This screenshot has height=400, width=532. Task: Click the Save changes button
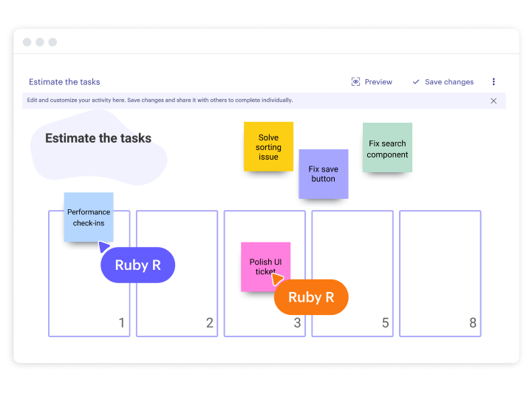449,82
